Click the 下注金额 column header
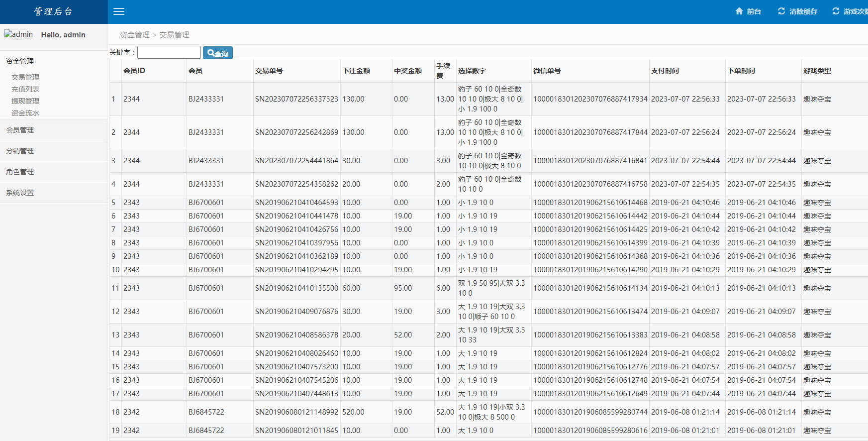 (x=356, y=71)
